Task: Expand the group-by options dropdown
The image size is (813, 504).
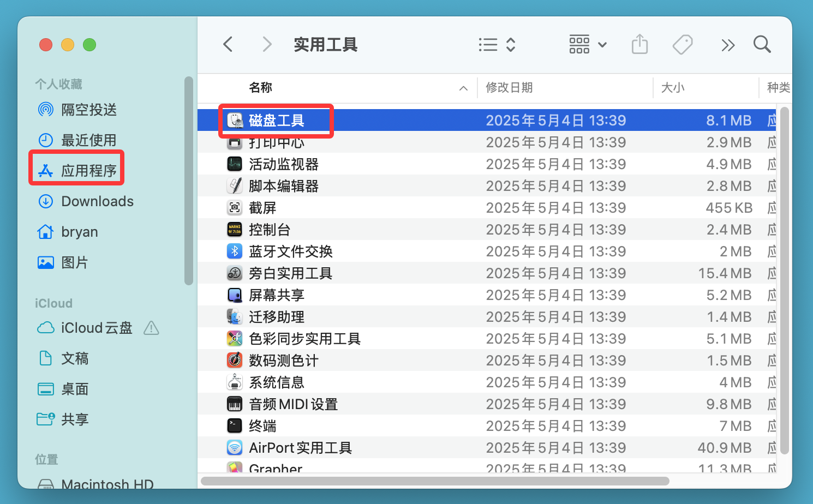Action: click(587, 44)
